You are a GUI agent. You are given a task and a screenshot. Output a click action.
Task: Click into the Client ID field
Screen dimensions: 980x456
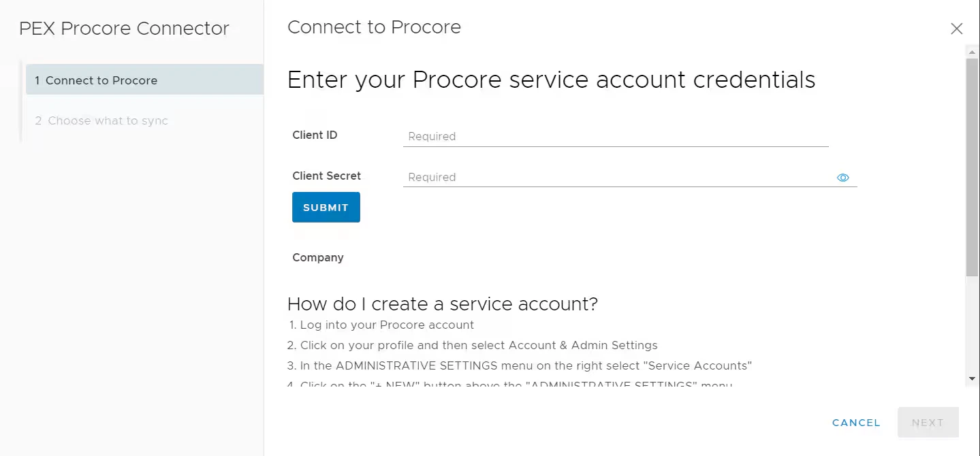click(613, 136)
